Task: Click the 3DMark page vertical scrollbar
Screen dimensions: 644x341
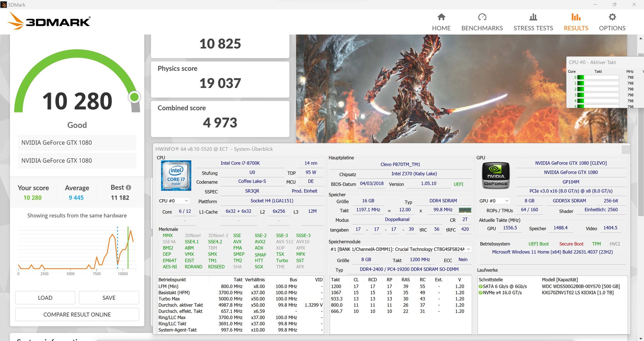Action: (641, 134)
